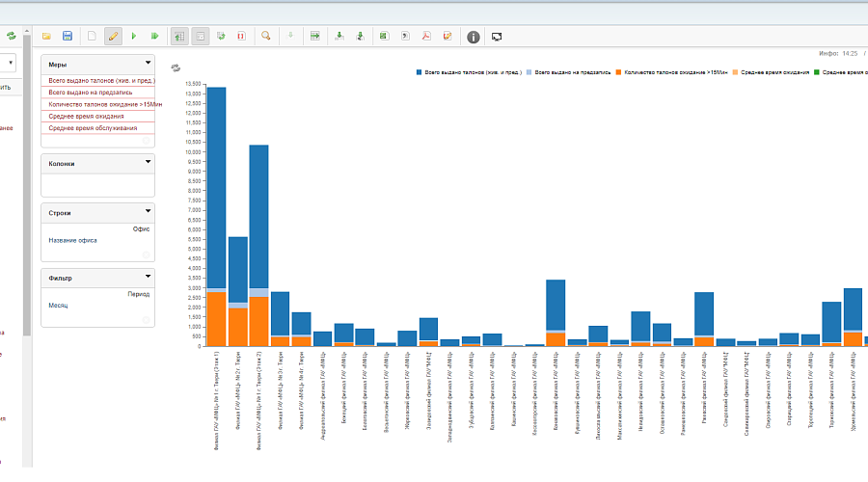Save the query using the floppy disk icon

tap(68, 36)
